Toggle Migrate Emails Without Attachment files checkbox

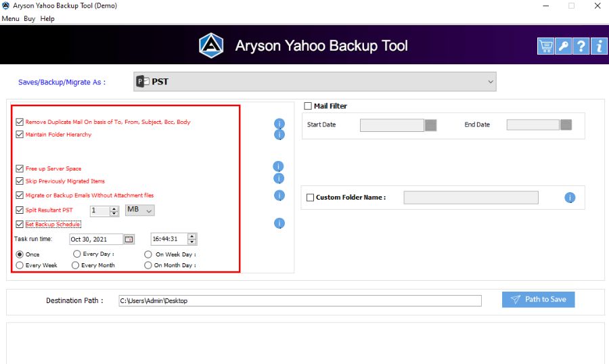[x=20, y=196]
